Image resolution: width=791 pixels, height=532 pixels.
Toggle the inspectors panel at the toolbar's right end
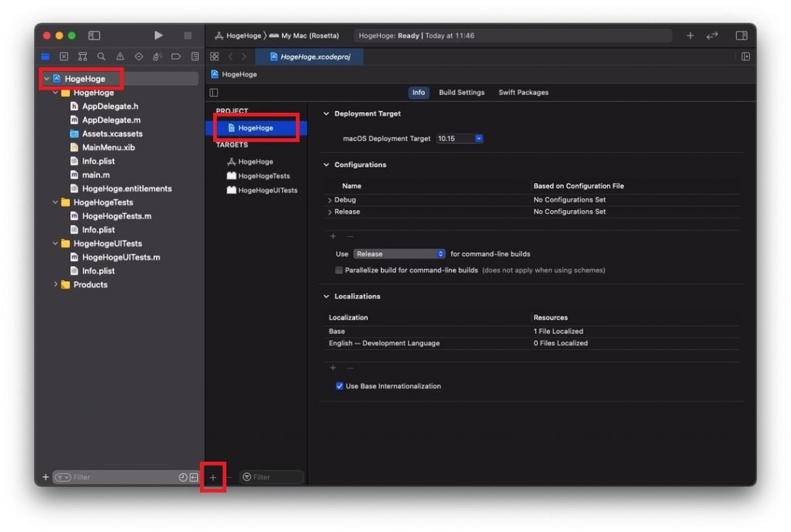coord(741,36)
